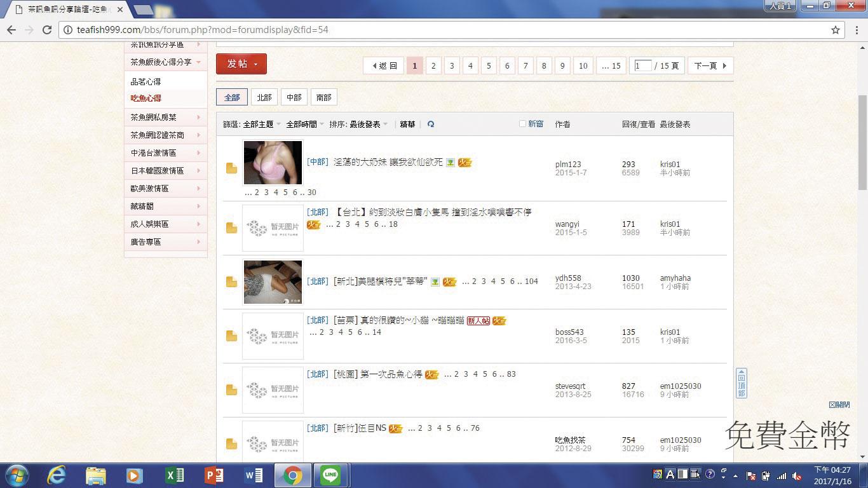
Task: Open the 排序: 最後發表 sort dropdown
Action: click(359, 125)
